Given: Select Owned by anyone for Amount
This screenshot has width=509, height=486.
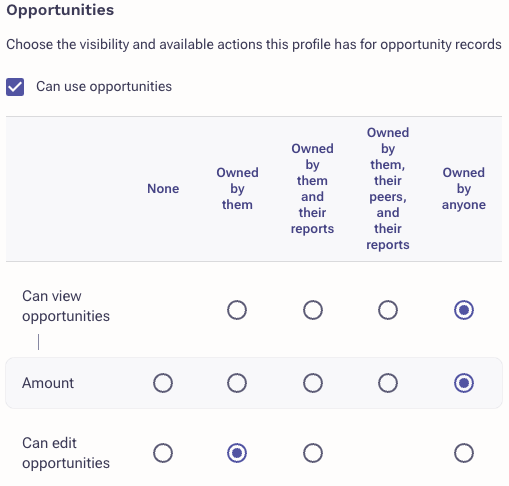Looking at the screenshot, I should pyautogui.click(x=464, y=383).
